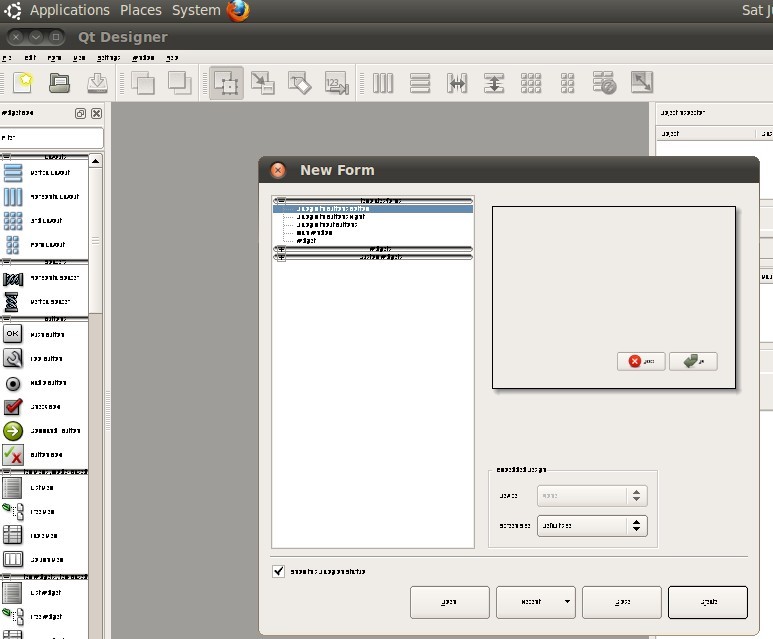Click the Ubuntu logo in top panel

pos(13,10)
